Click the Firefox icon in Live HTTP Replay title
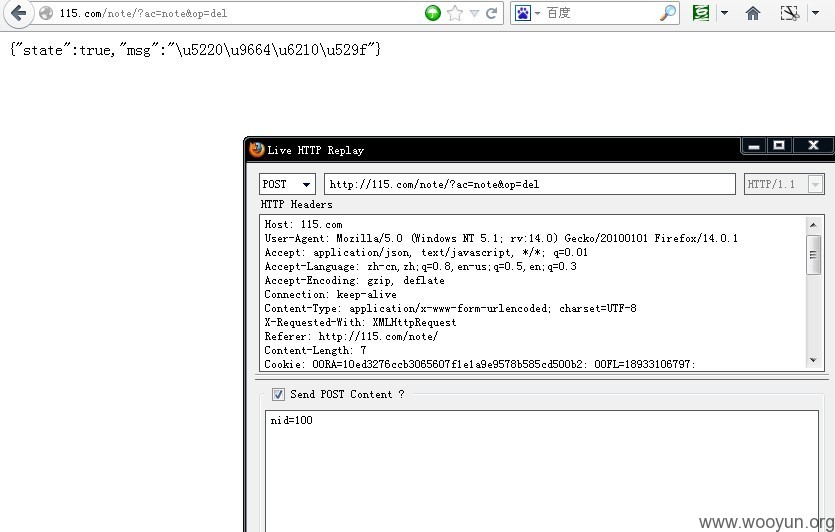 [257, 150]
